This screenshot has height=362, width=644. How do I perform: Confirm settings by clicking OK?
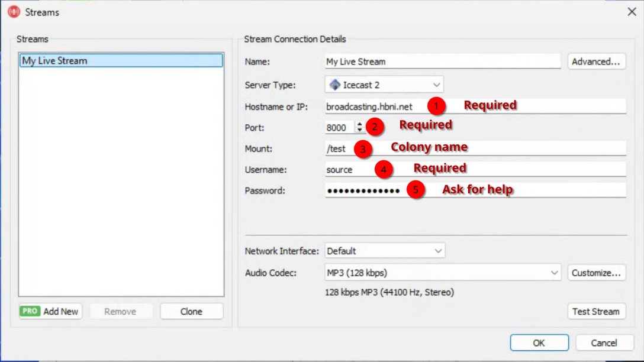click(x=538, y=342)
